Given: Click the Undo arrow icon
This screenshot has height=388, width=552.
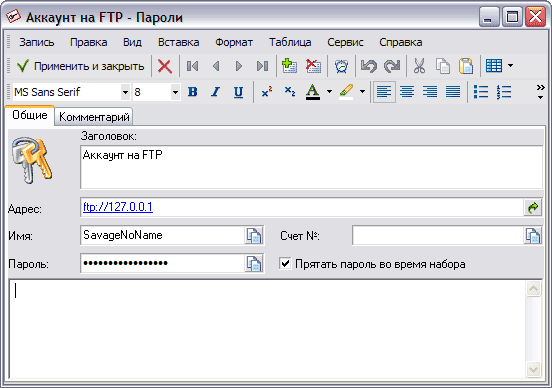Looking at the screenshot, I should click(x=369, y=66).
